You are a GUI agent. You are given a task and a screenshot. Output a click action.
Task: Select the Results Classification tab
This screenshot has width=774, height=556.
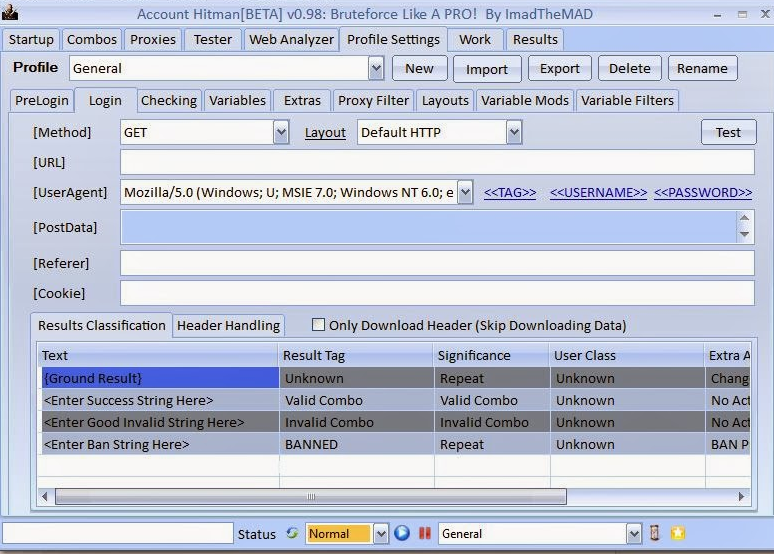click(102, 325)
